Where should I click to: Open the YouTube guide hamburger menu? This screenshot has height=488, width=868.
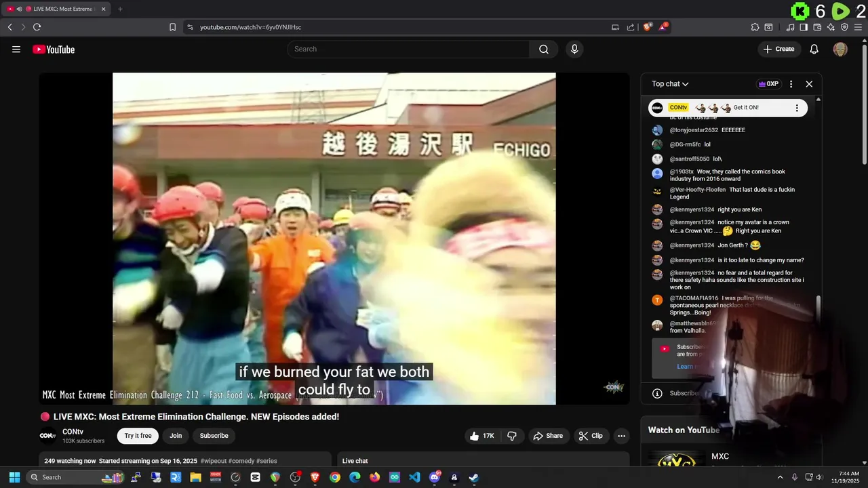click(x=16, y=49)
